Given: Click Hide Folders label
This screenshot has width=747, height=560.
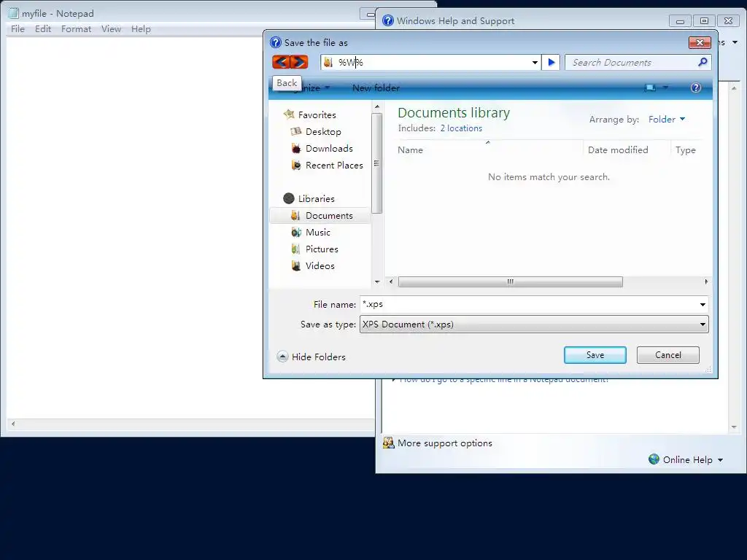Looking at the screenshot, I should tap(319, 357).
